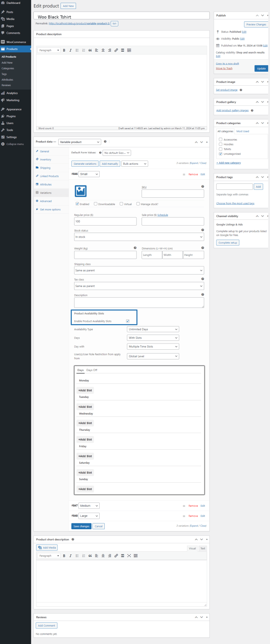This screenshot has width=270, height=644.
Task: Check the Downloadable checkbox
Action: pyautogui.click(x=96, y=204)
